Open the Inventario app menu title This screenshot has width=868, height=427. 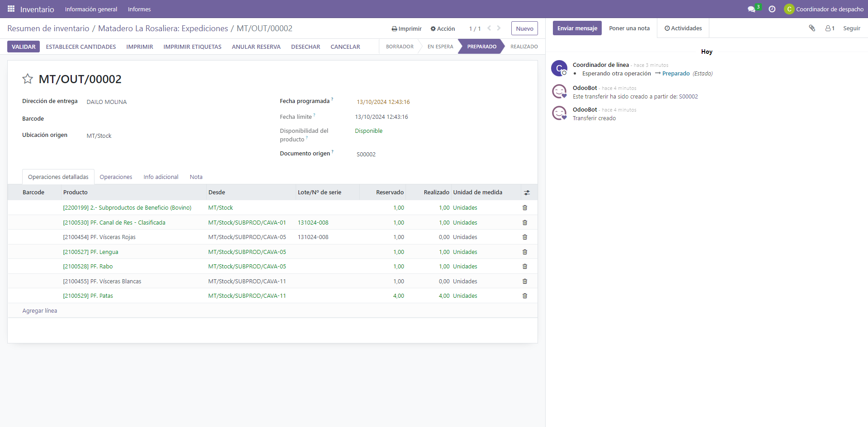pyautogui.click(x=37, y=9)
